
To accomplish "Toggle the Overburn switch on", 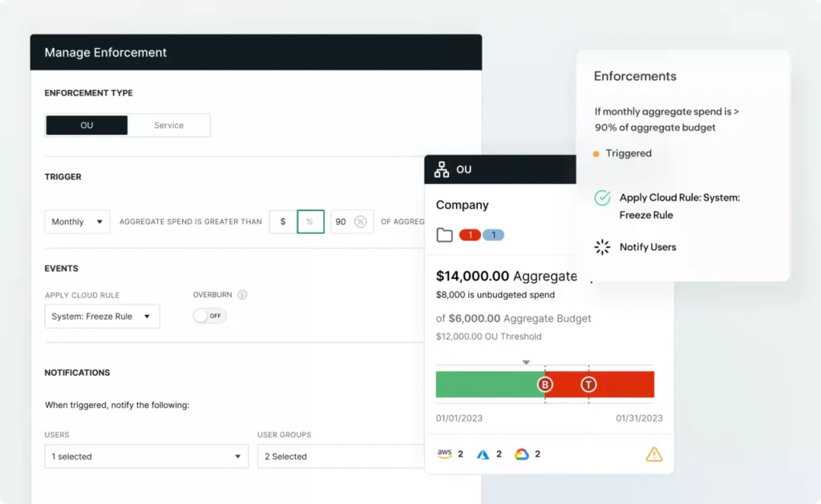I will point(210,316).
